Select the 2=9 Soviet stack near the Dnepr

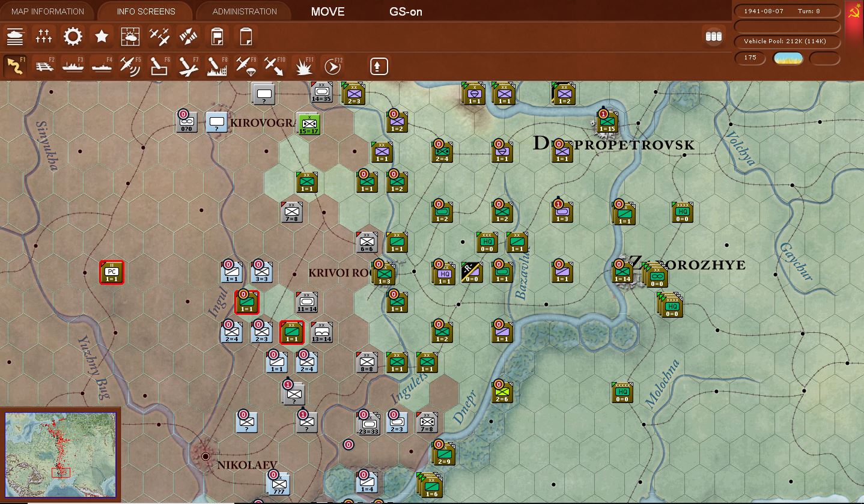click(443, 454)
